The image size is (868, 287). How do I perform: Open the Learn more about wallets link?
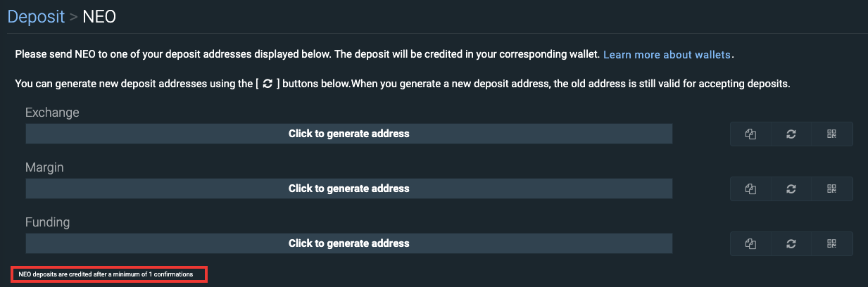667,54
